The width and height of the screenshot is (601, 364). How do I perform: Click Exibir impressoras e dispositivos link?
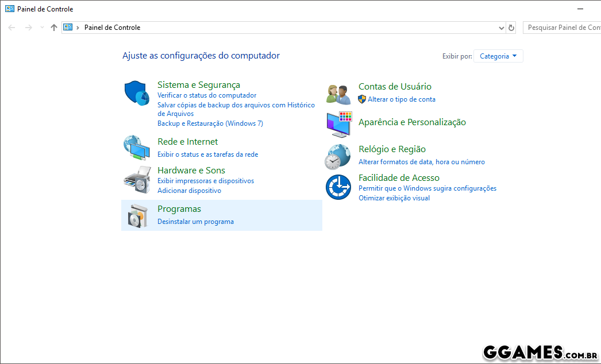click(206, 181)
